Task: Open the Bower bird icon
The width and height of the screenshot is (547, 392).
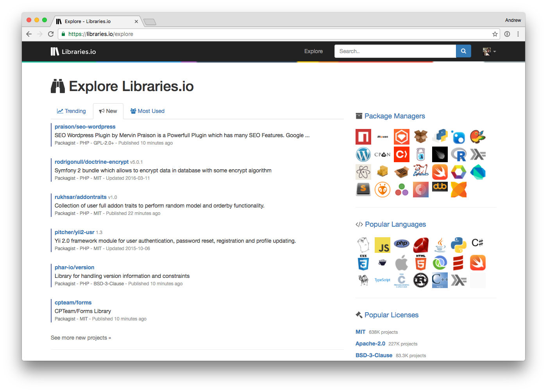Action: click(x=478, y=137)
